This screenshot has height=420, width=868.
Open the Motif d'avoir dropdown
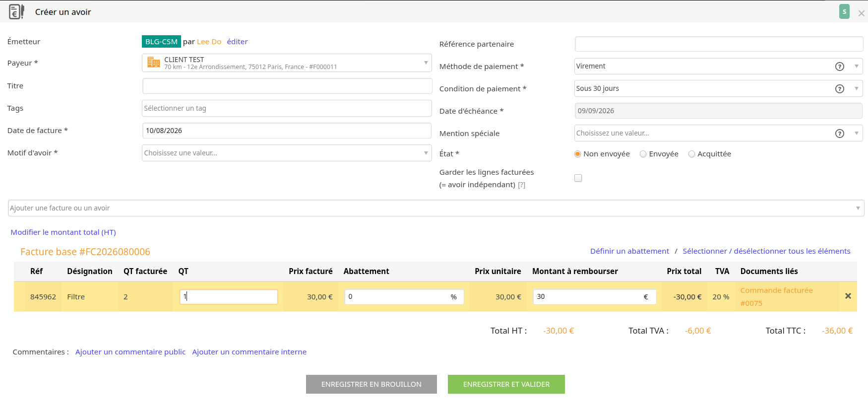click(x=287, y=153)
